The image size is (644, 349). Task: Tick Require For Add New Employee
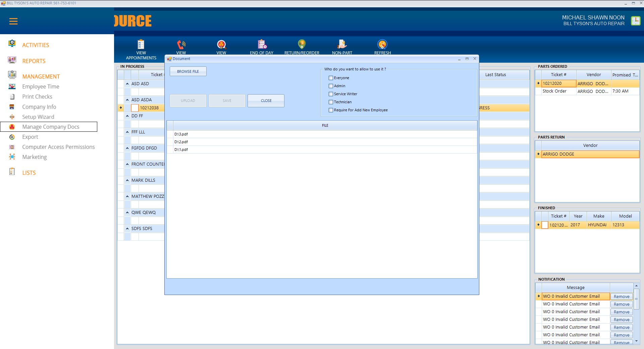pyautogui.click(x=331, y=110)
